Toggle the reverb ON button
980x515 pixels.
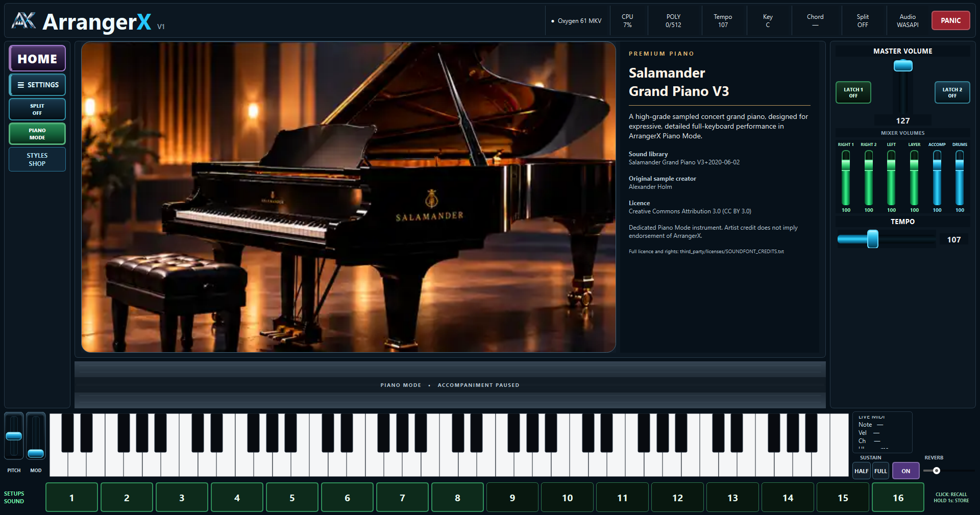(905, 471)
